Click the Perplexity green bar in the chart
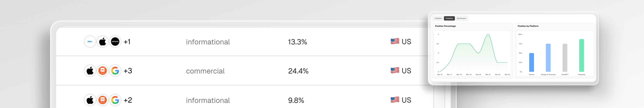644x108 pixels. (x=581, y=56)
